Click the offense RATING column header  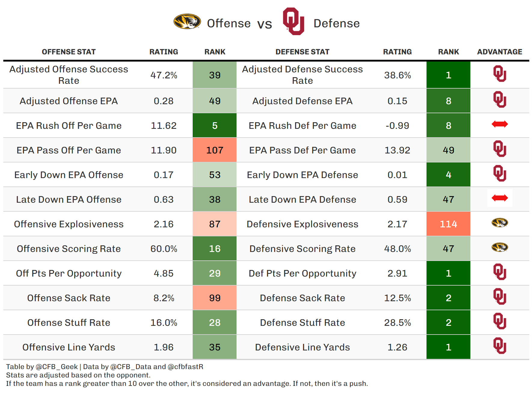coord(164,52)
